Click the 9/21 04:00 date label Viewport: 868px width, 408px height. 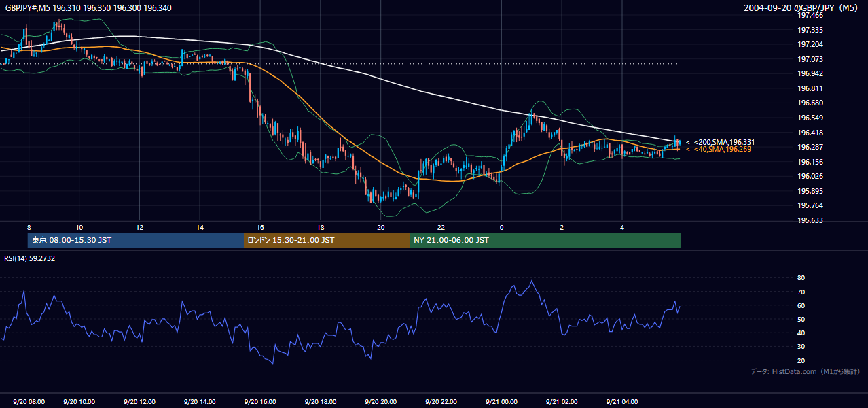[622, 402]
